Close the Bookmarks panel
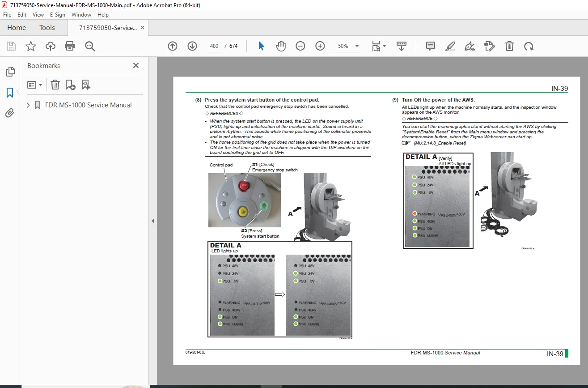 (x=136, y=65)
